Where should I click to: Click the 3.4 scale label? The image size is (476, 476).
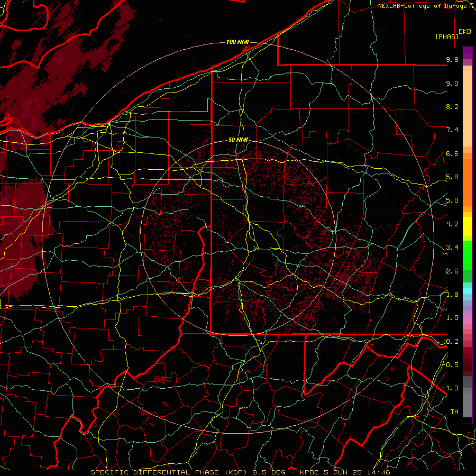pos(452,248)
